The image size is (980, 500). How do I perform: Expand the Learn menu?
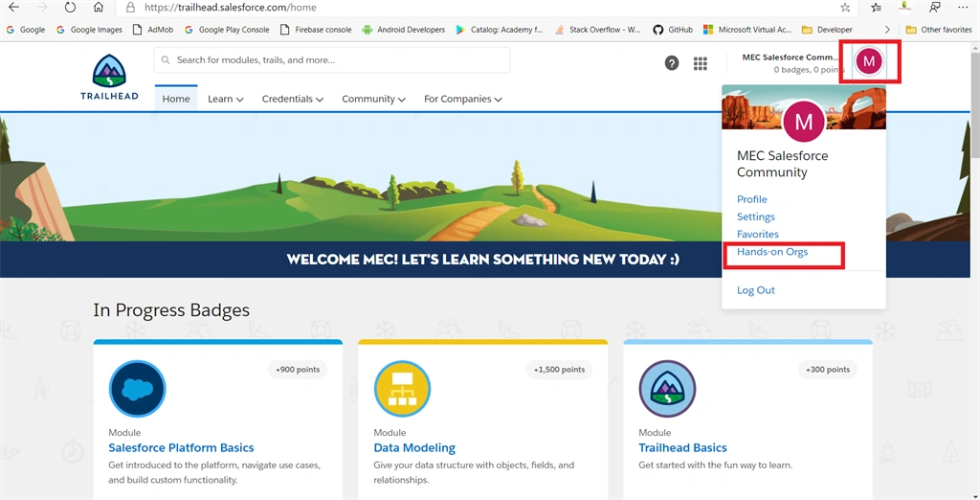[x=226, y=99]
